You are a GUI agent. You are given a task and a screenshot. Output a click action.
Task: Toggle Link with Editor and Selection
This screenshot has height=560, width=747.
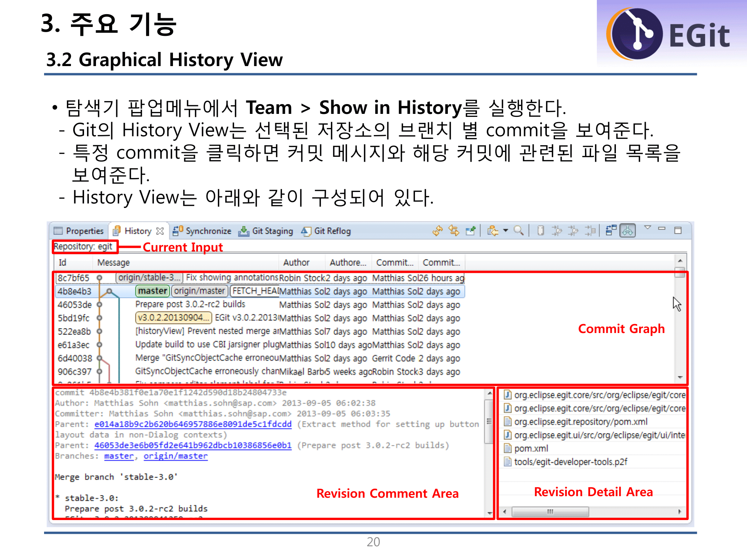click(x=454, y=231)
